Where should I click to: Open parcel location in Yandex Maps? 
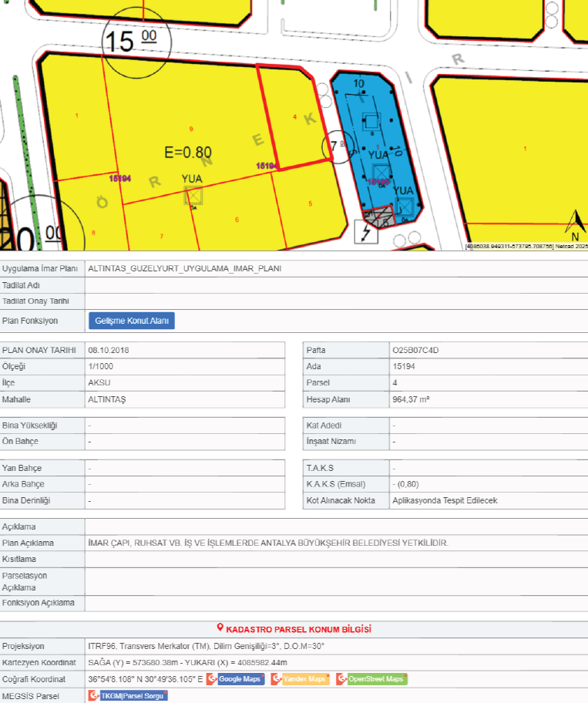click(301, 679)
